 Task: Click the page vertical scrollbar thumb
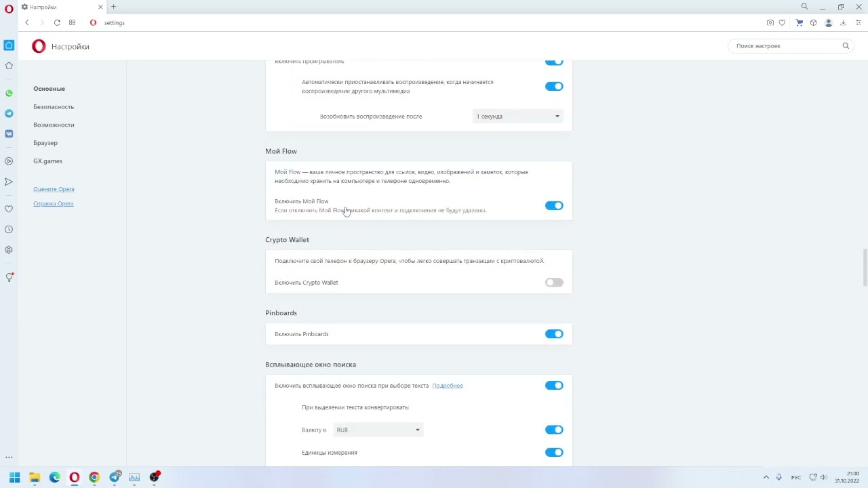coord(865,268)
